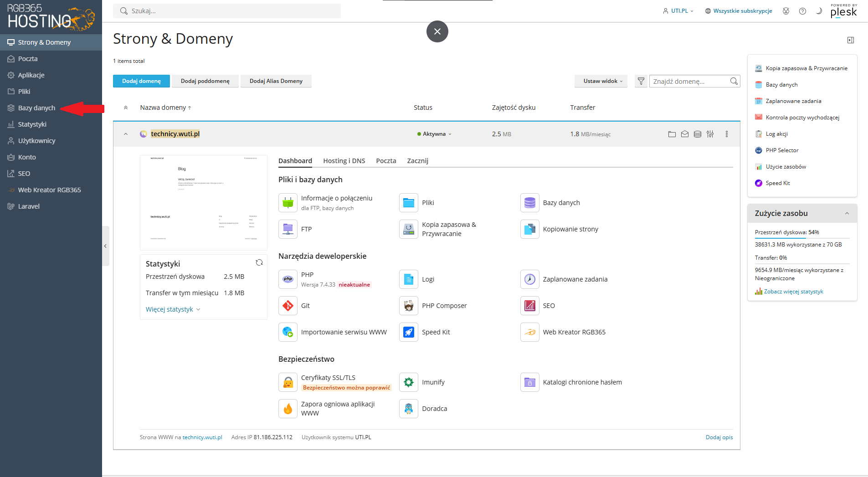Switch to the Zacznij tab
The image size is (868, 477).
pyautogui.click(x=417, y=161)
